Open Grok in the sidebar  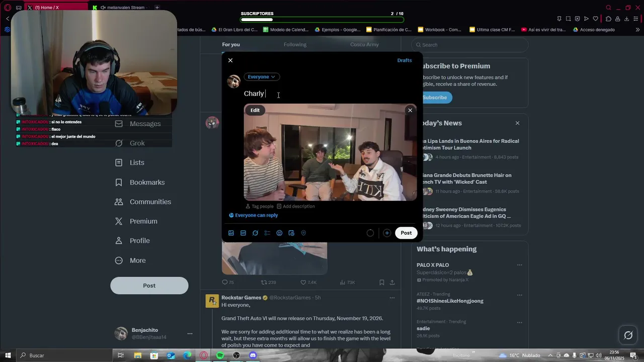[130, 143]
